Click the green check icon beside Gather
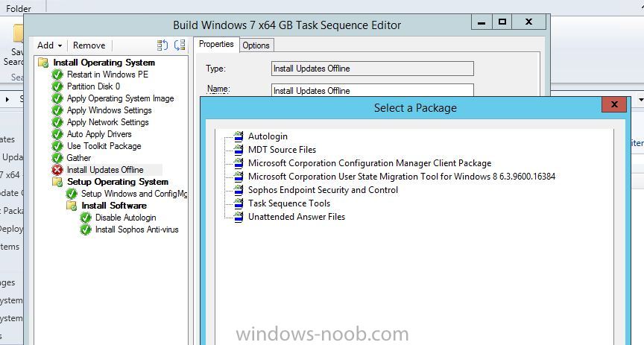The height and width of the screenshot is (345, 644). (57, 158)
